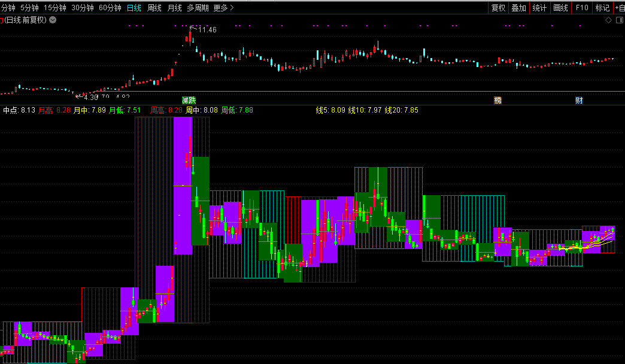Choose the 60分钟 timeframe
Image resolution: width=625 pixels, height=364 pixels.
click(110, 8)
